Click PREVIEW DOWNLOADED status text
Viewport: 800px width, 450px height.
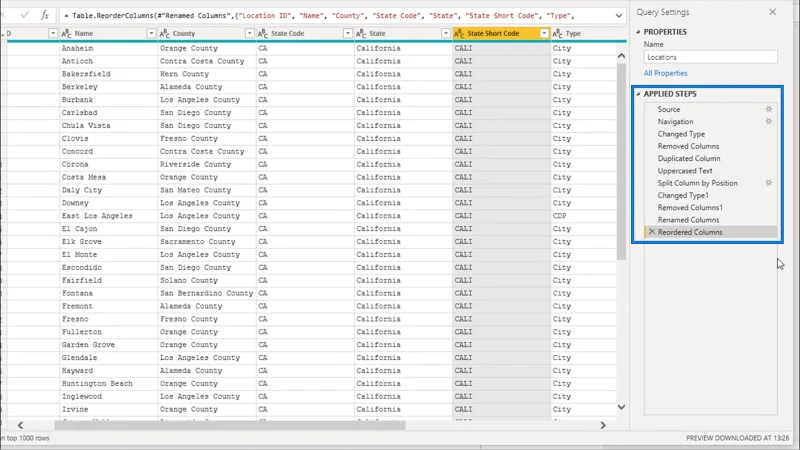[737, 438]
